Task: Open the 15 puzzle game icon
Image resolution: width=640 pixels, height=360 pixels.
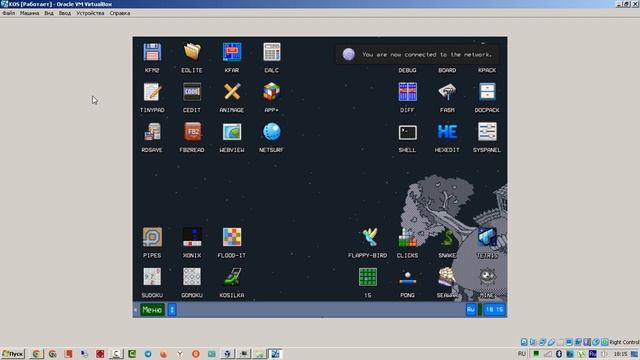Action: click(368, 277)
